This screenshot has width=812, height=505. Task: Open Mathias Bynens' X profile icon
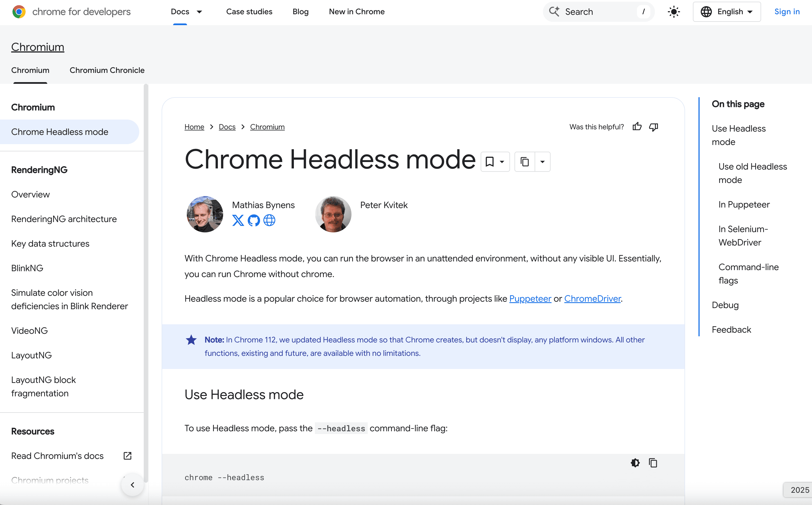click(x=238, y=220)
